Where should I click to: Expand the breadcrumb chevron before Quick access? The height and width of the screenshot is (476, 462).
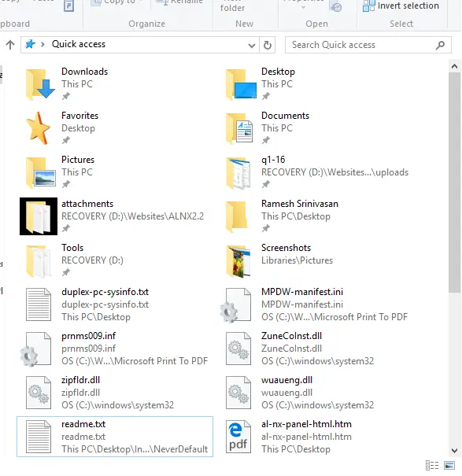coord(43,45)
